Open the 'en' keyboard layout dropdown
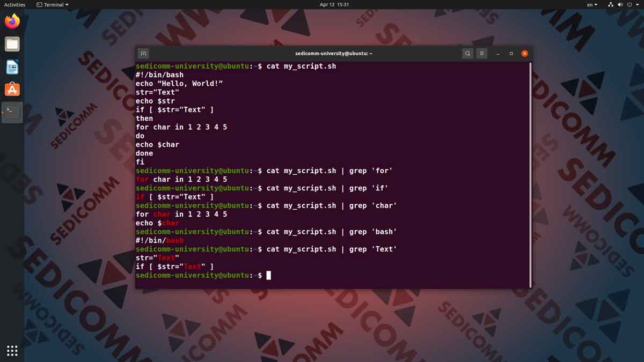The height and width of the screenshot is (362, 644). (x=592, y=5)
